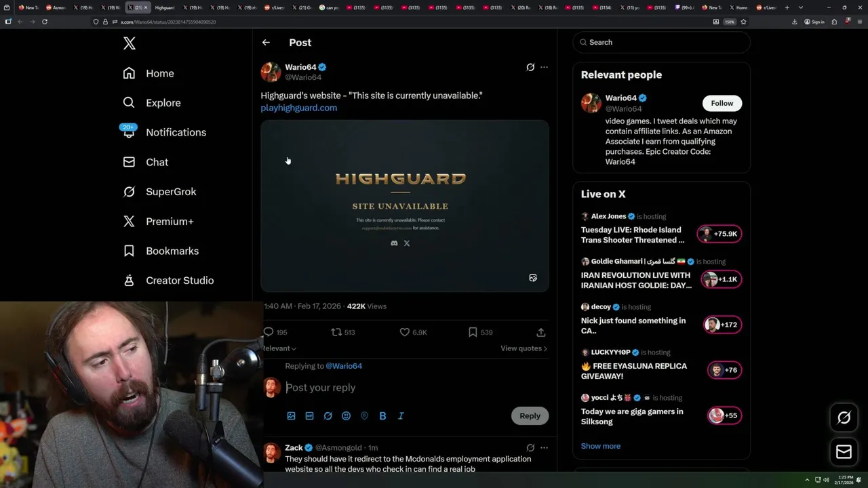Click the edit image icon on the picture

tap(533, 278)
